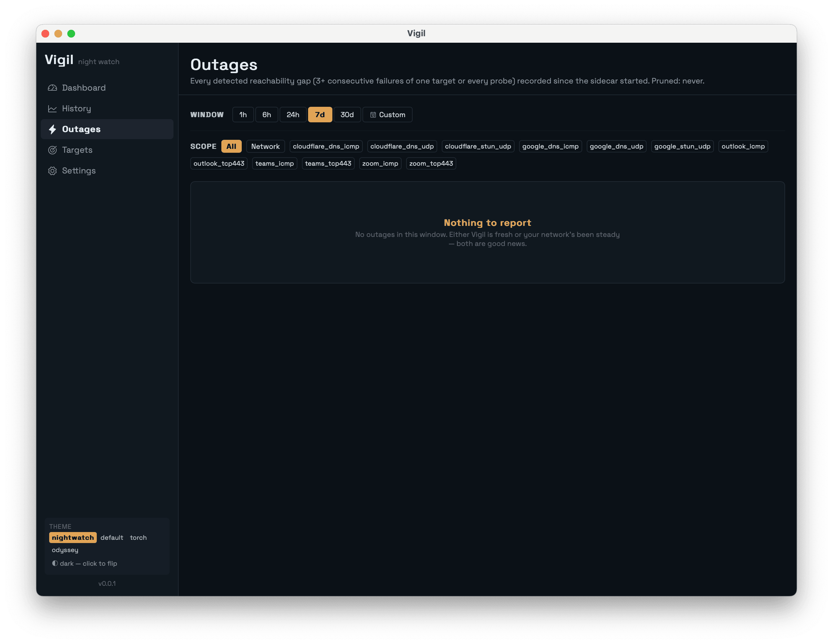
Task: Switch to the torch theme
Action: click(x=138, y=538)
